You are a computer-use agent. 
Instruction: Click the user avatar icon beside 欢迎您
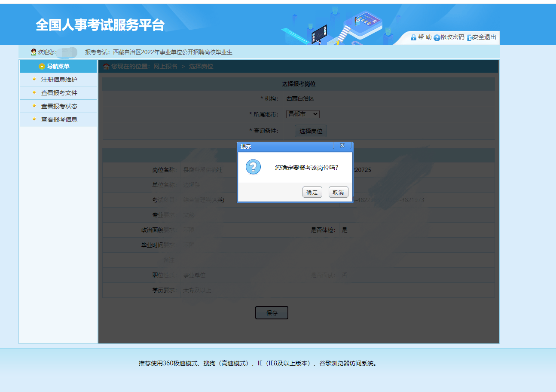click(34, 52)
